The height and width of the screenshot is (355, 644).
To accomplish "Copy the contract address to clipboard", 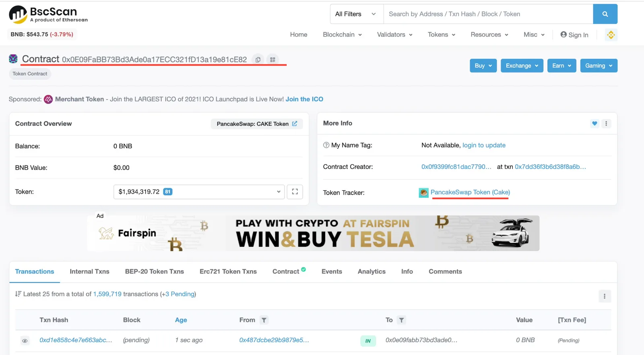I will (x=258, y=60).
